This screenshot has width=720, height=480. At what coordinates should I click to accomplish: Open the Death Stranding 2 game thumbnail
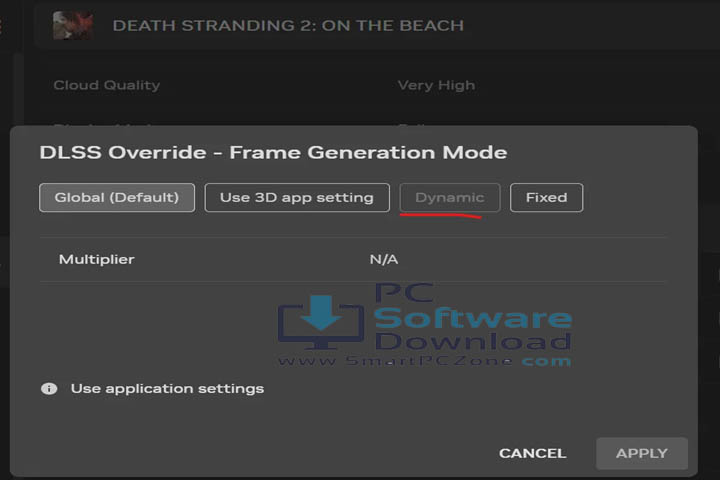pyautogui.click(x=73, y=25)
